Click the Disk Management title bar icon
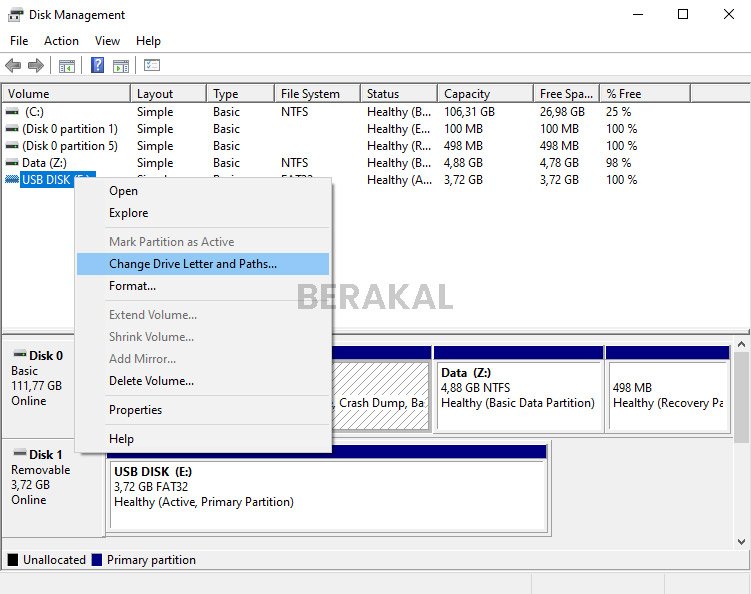Viewport: 751px width, 594px height. tap(15, 15)
